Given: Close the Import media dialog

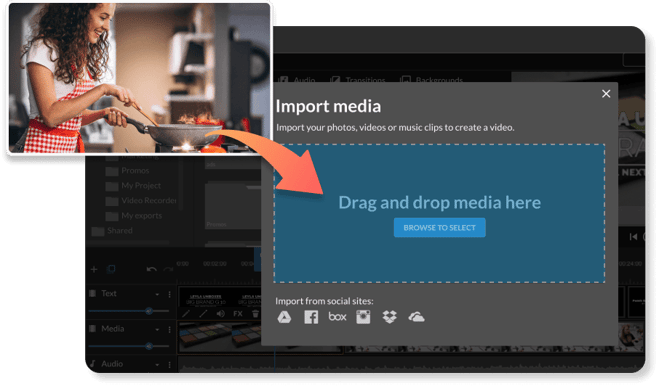Looking at the screenshot, I should 606,94.
